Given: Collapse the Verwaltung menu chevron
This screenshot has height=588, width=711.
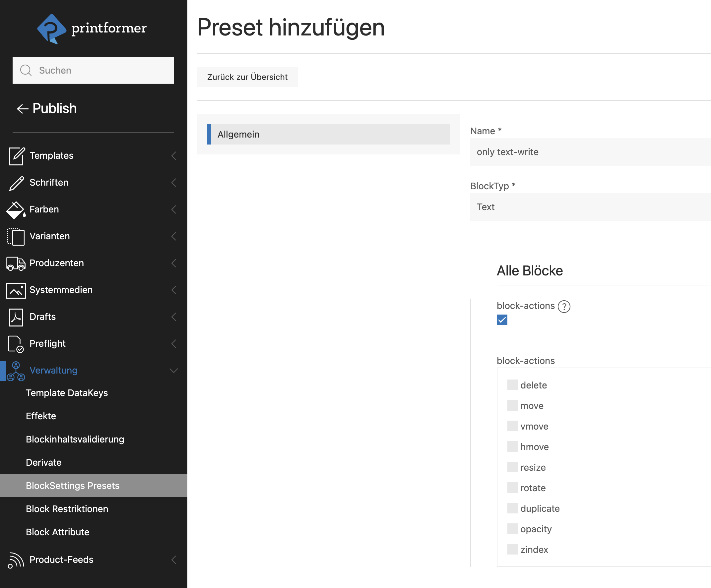Looking at the screenshot, I should click(x=174, y=371).
